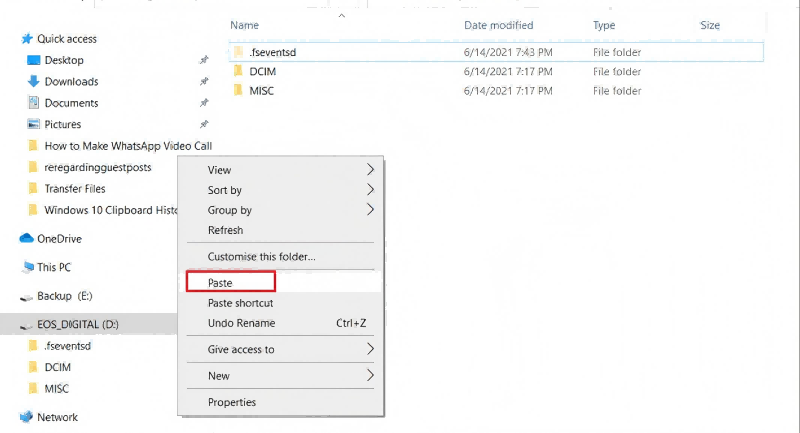This screenshot has height=433, width=800.
Task: Sort by the Size column header
Action: click(x=710, y=25)
